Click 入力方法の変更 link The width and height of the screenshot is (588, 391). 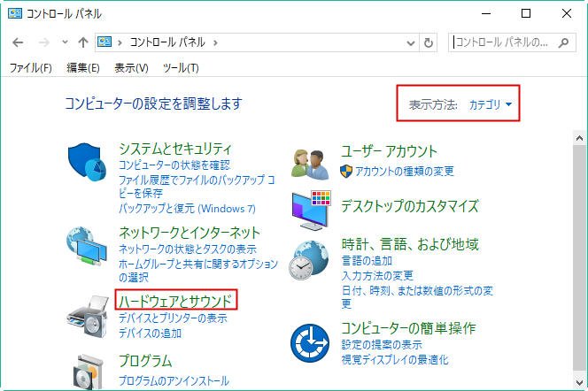(x=377, y=276)
